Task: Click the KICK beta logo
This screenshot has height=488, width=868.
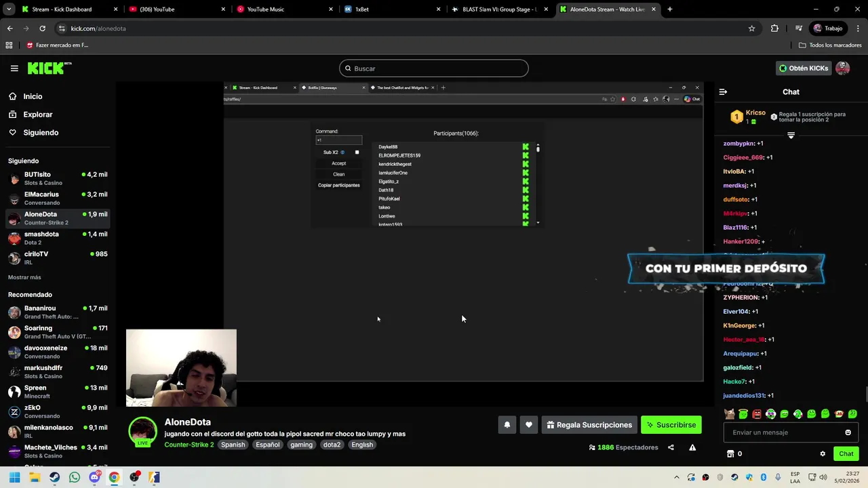Action: pos(50,68)
